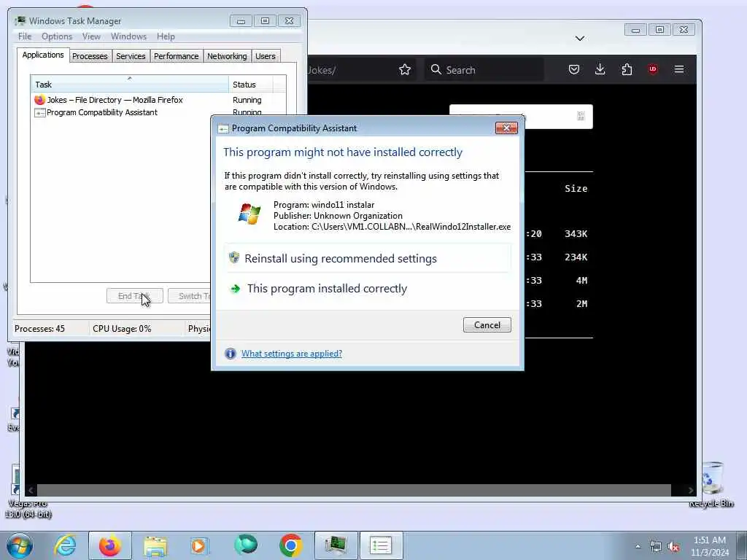Click the blue info icon by help link
The width and height of the screenshot is (747, 560).
tap(230, 354)
